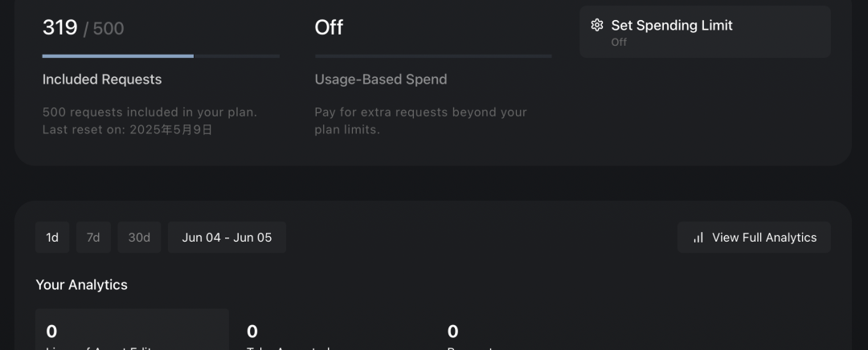Click the 319 / 500 request count
This screenshot has width=868, height=350.
pyautogui.click(x=83, y=27)
